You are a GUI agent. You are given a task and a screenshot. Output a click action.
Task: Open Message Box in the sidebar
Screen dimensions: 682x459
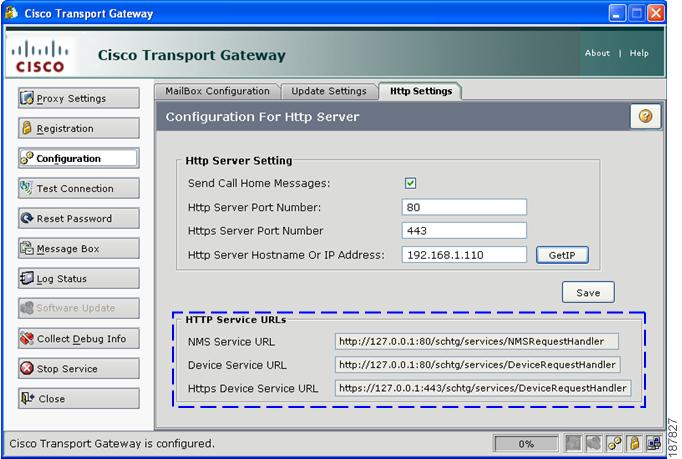79,248
